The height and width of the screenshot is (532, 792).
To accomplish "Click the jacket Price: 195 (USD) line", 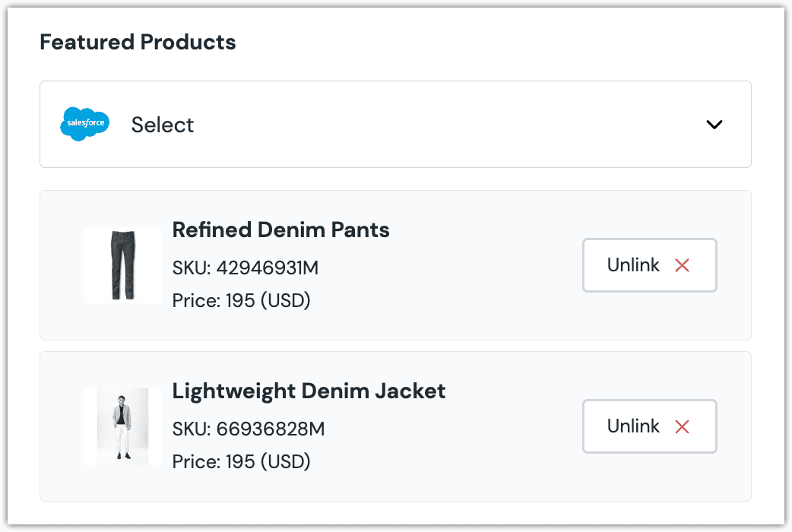I will (241, 461).
